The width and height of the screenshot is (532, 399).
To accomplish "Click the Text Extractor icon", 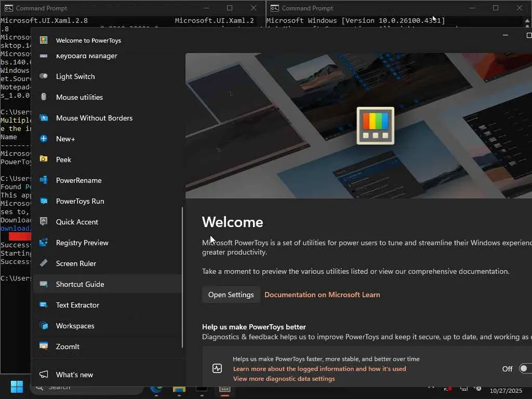I will click(44, 304).
